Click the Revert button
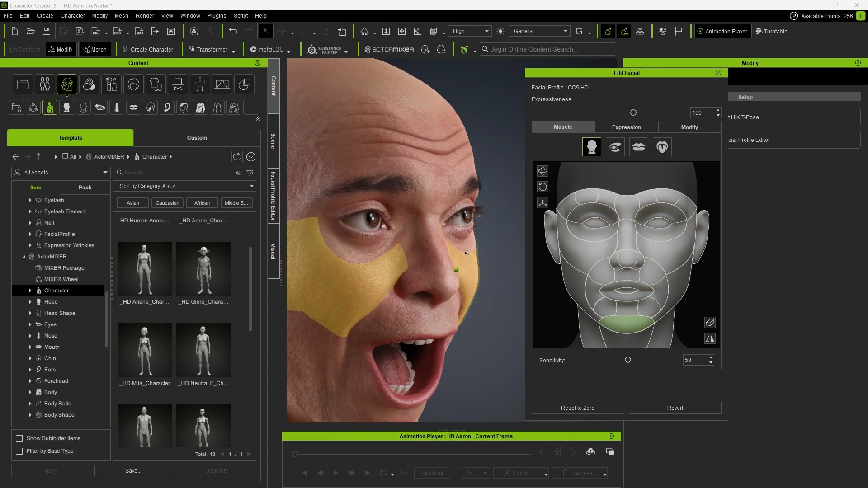This screenshot has width=868, height=488. click(x=675, y=408)
